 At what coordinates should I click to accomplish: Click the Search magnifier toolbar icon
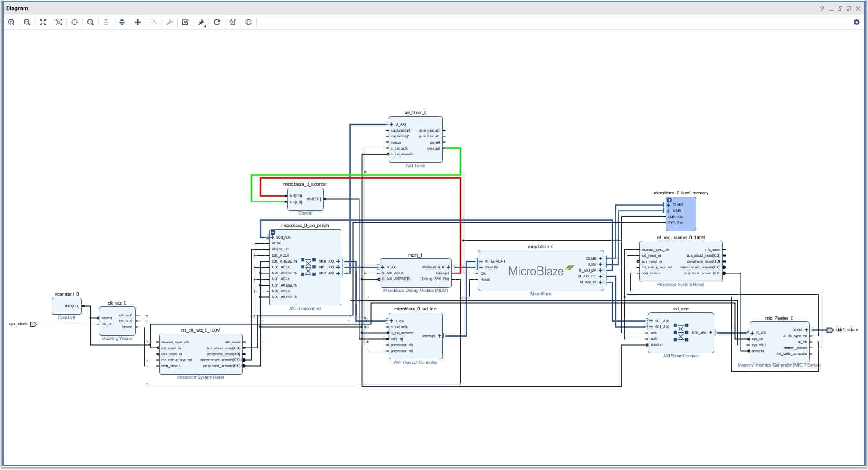pyautogui.click(x=90, y=22)
